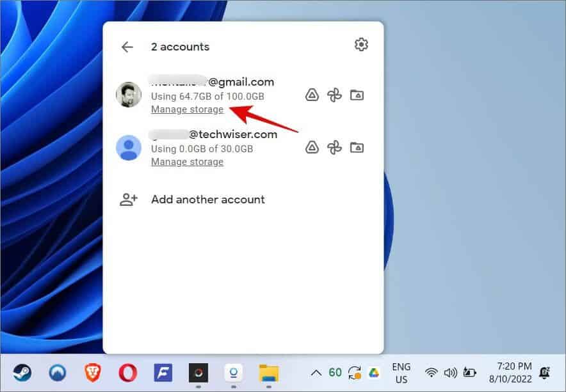The image size is (566, 392).
Task: Click Manage storage under gmail.com account
Action: (187, 109)
